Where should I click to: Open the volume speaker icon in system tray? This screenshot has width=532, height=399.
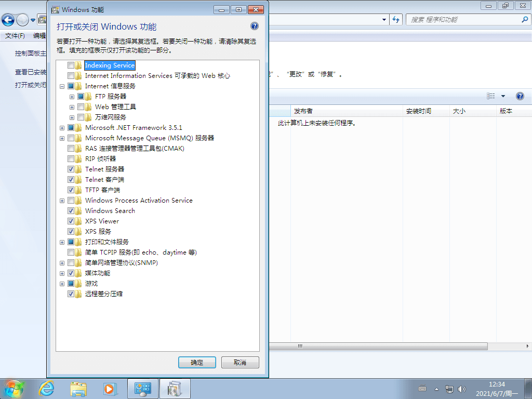pos(462,389)
